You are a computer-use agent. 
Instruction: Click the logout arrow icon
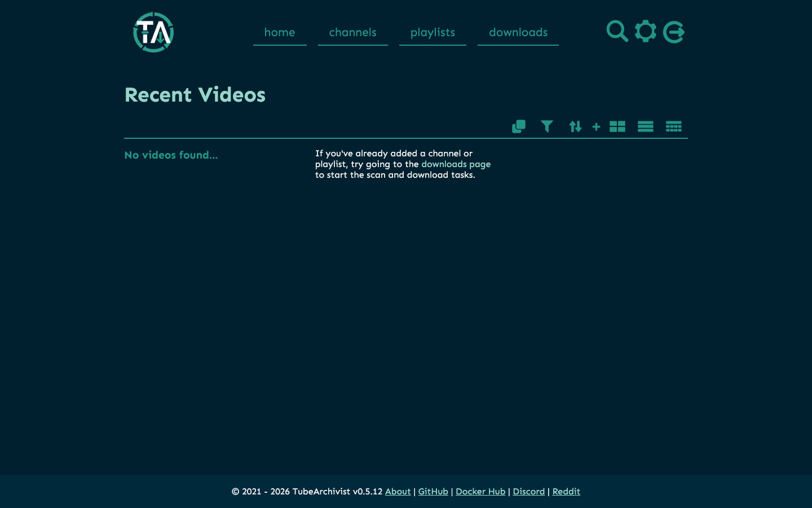pyautogui.click(x=673, y=32)
